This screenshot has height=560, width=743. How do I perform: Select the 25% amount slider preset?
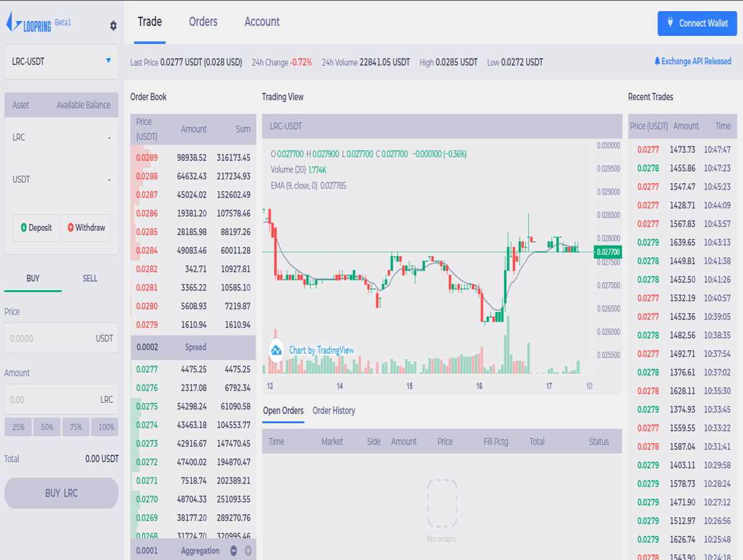(x=18, y=427)
